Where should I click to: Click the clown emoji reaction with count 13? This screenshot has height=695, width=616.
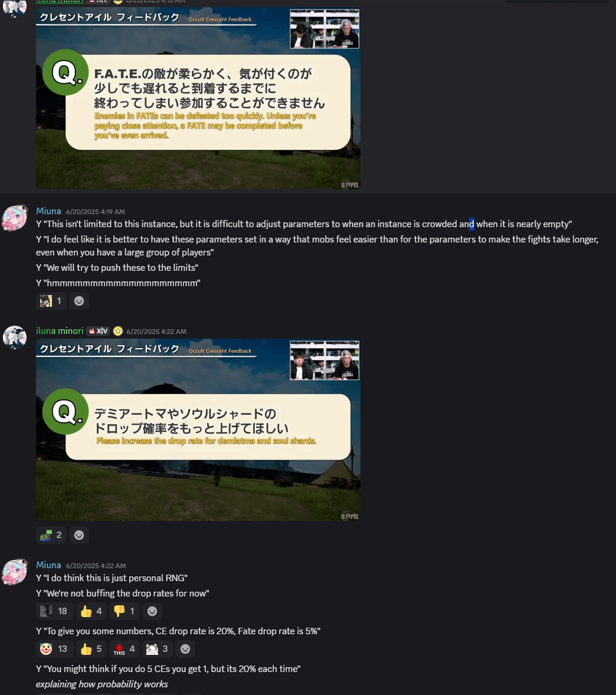(x=54, y=649)
